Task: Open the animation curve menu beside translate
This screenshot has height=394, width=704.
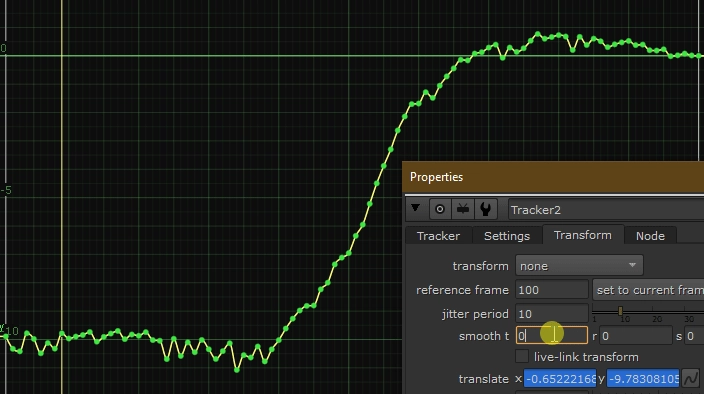Action: pos(691,378)
